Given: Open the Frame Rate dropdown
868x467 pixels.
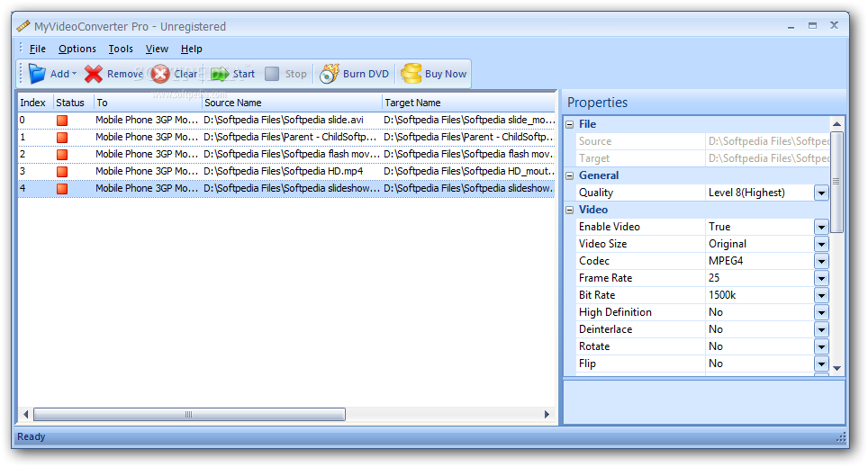Looking at the screenshot, I should 821,278.
